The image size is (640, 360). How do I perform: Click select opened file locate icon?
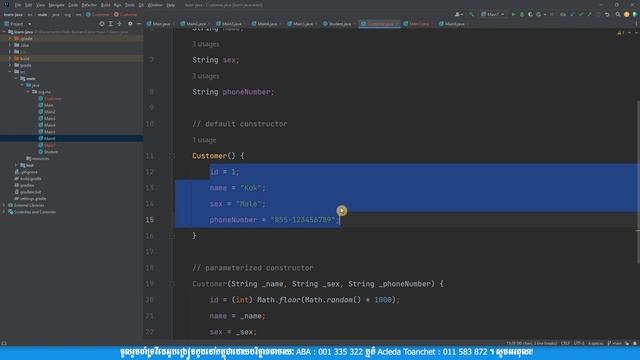tap(102, 24)
